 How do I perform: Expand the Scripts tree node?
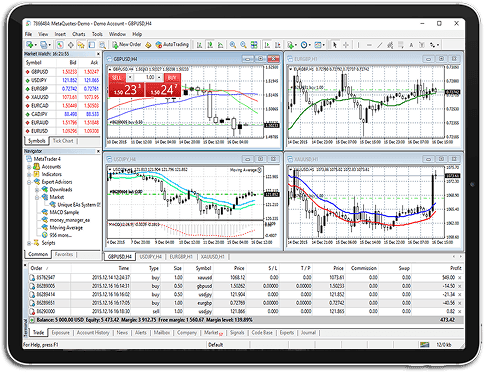(x=29, y=243)
